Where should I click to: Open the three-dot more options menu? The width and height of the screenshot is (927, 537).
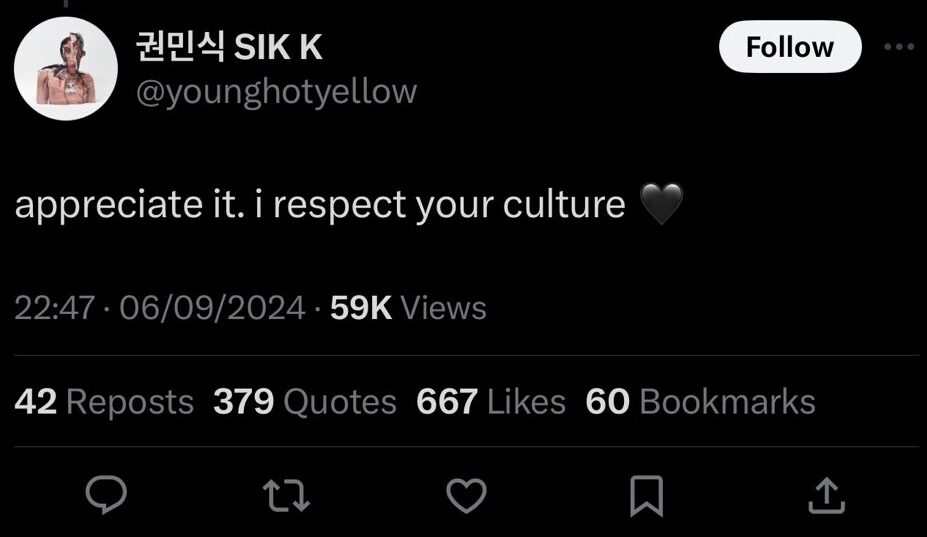[899, 47]
